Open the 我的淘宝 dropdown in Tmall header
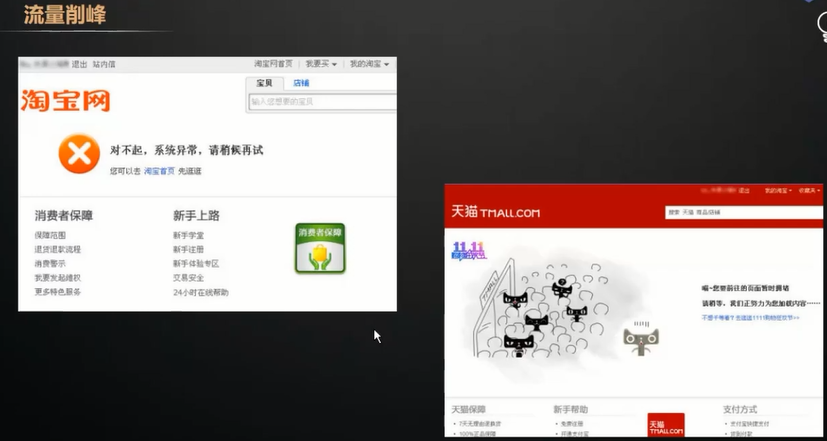 pos(778,190)
